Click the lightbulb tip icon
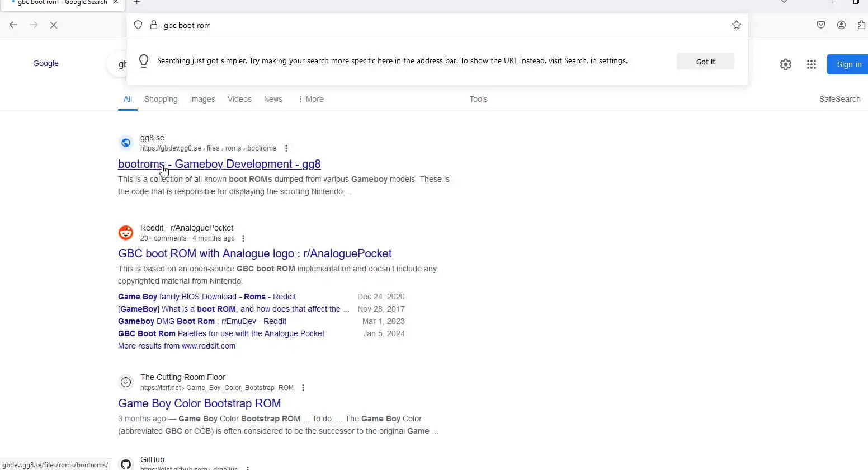This screenshot has height=470, width=868. point(144,61)
